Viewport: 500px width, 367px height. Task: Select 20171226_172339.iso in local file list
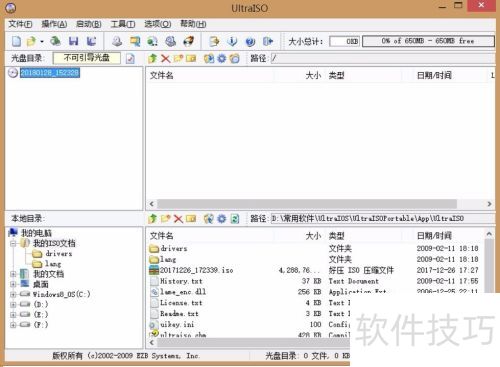(196, 270)
